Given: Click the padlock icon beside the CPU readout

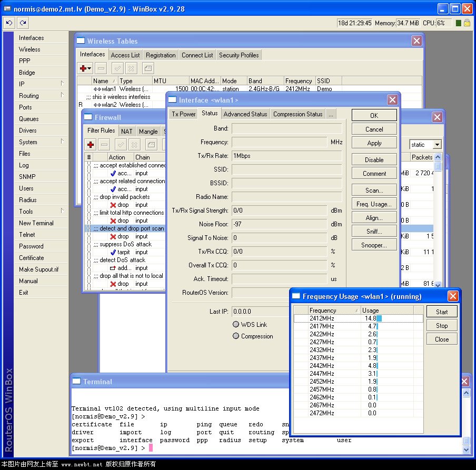Looking at the screenshot, I should [x=467, y=23].
